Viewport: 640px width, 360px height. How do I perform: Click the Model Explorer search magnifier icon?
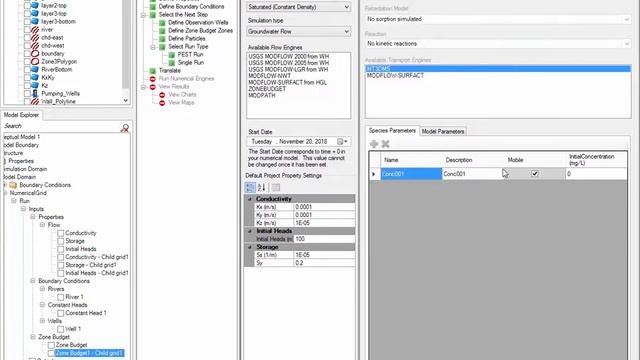125,128
